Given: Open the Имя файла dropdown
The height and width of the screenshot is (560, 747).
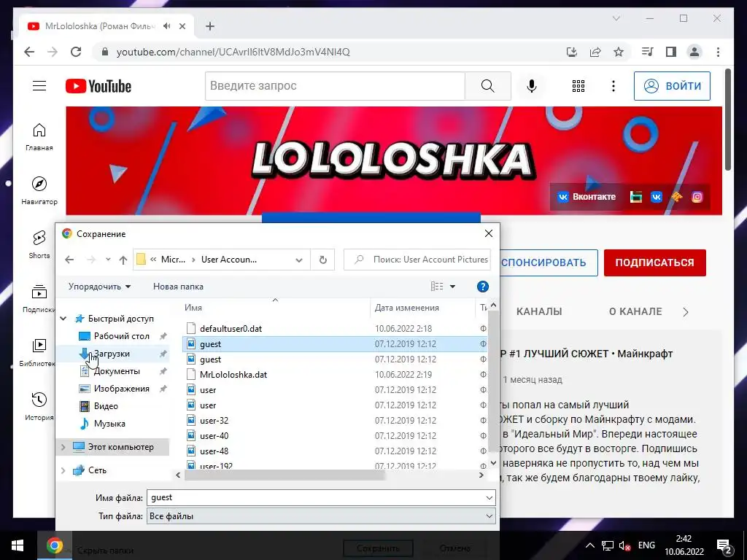Looking at the screenshot, I should point(489,497).
